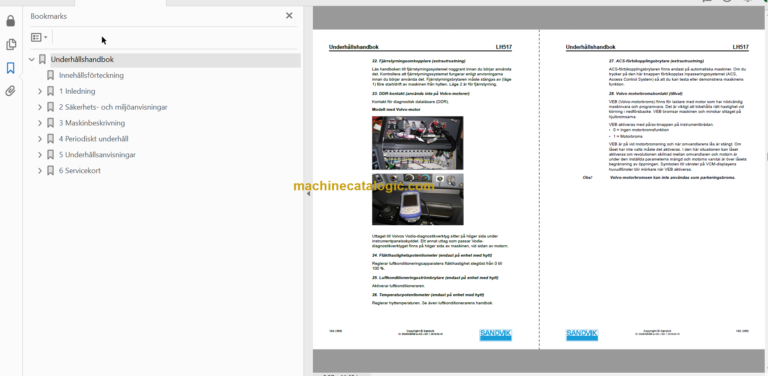
Task: Go to 5 Underhållsanvisningar bookmark
Action: tap(97, 155)
